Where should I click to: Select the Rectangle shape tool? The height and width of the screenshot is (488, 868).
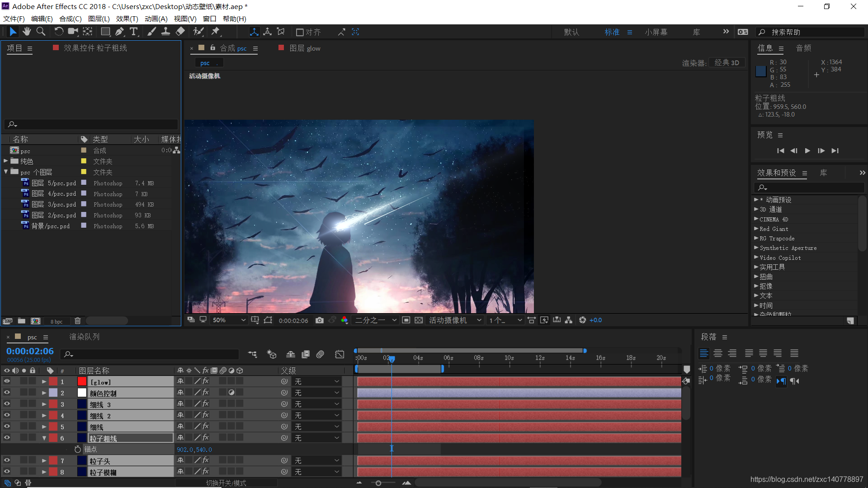[x=105, y=32]
